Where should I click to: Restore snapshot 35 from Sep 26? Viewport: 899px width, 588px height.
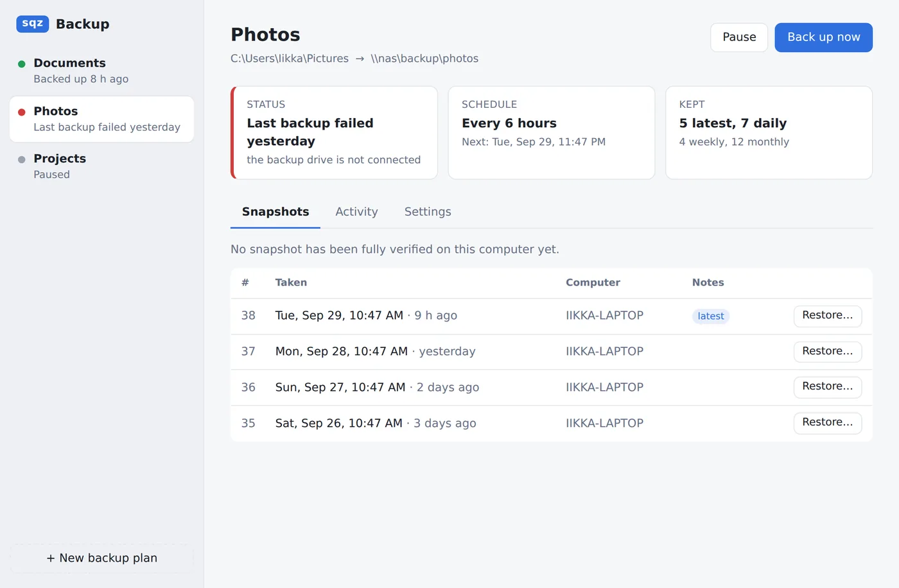[828, 423]
